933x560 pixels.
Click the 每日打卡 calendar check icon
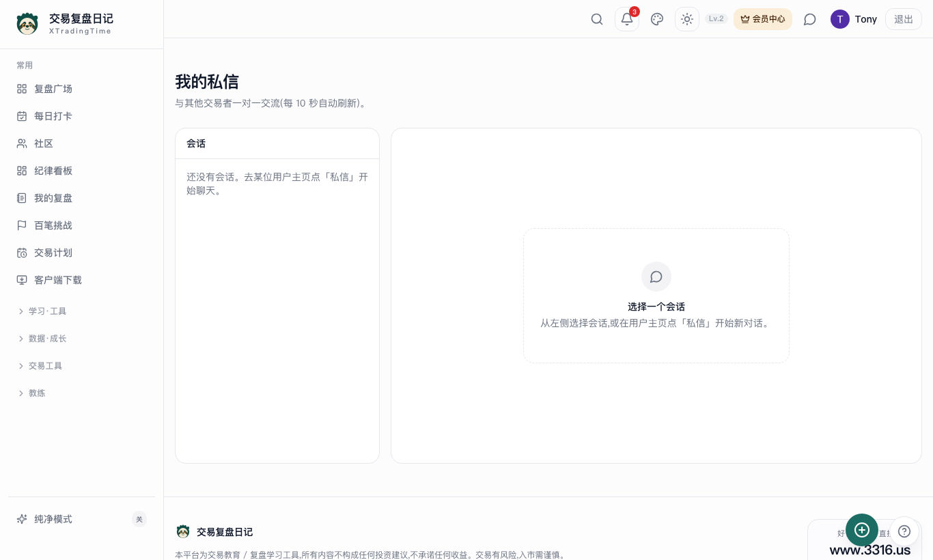[x=22, y=116]
